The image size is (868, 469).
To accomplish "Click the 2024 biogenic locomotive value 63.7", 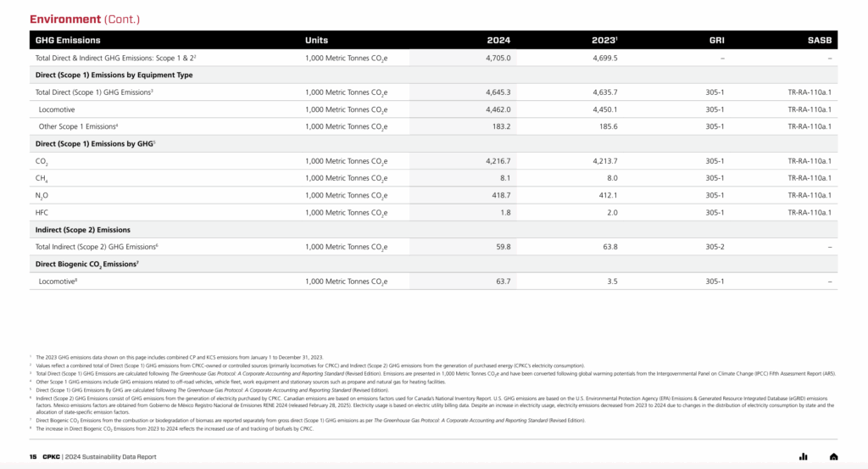I will pyautogui.click(x=503, y=281).
